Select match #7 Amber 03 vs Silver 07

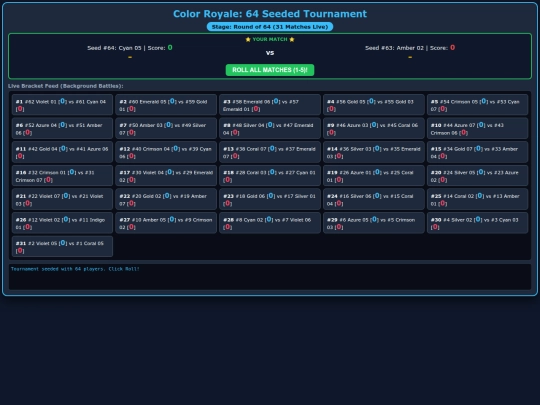[166, 128]
